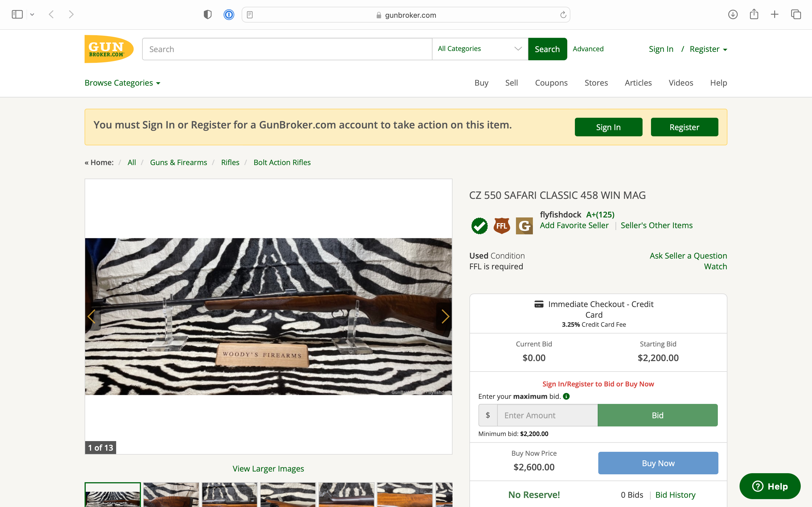Viewport: 812px width, 507px height.
Task: Click the green verified checkmark badge
Action: 480,226
